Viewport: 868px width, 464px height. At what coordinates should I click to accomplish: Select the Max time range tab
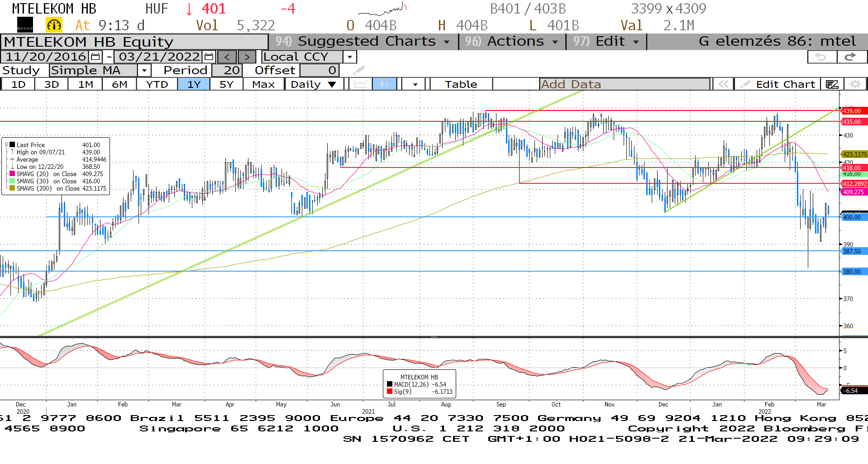(263, 84)
